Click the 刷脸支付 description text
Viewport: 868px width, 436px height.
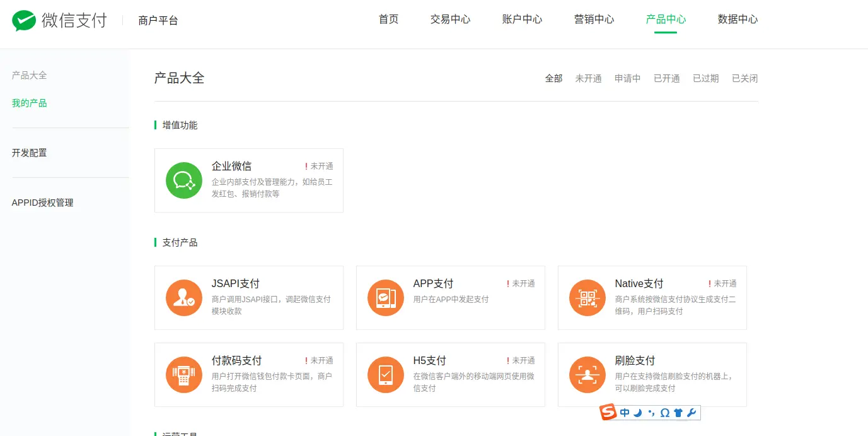(x=674, y=382)
